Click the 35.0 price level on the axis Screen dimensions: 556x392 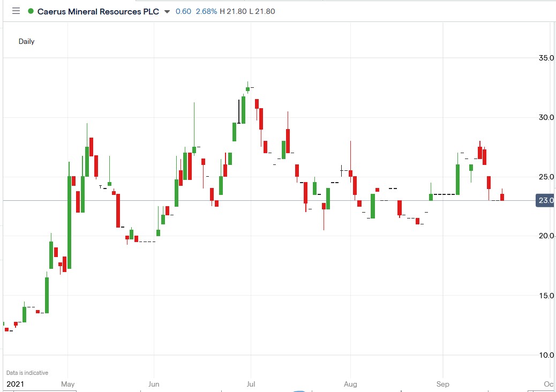[x=545, y=58]
